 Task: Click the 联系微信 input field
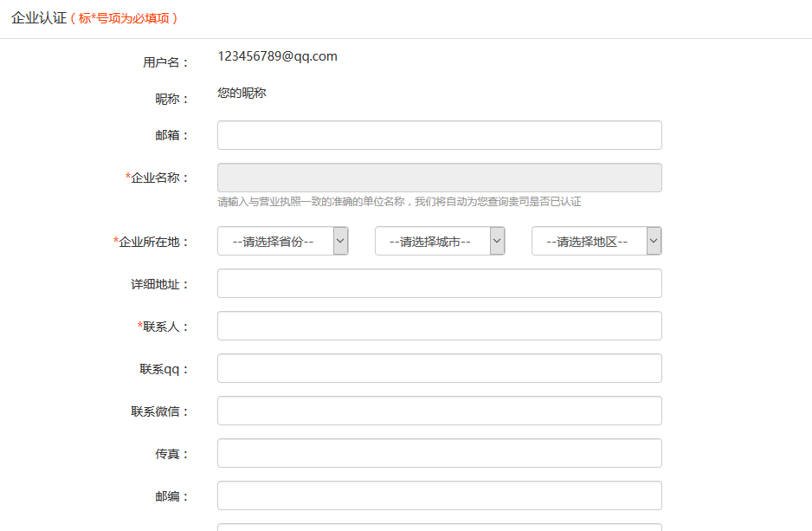tap(439, 411)
